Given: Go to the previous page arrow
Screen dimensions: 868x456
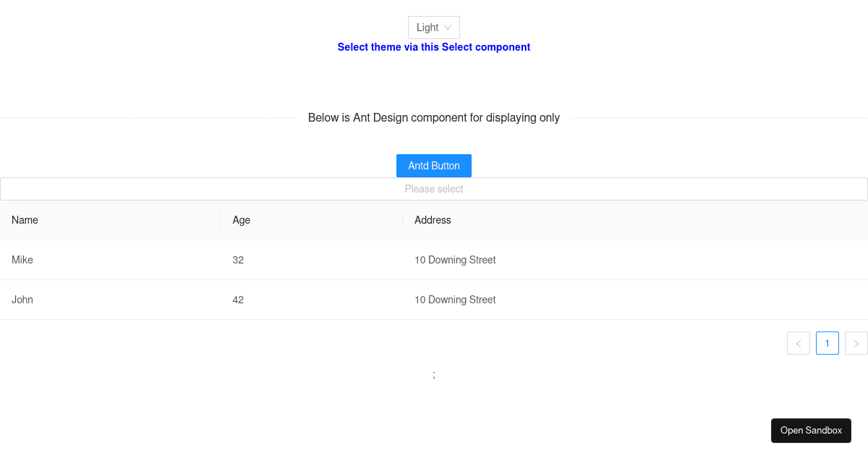Looking at the screenshot, I should pos(799,343).
